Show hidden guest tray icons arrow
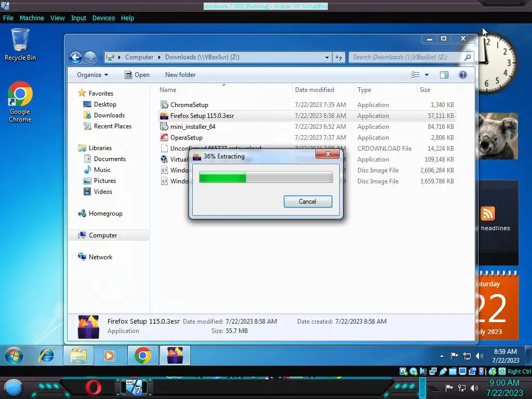 click(x=442, y=356)
